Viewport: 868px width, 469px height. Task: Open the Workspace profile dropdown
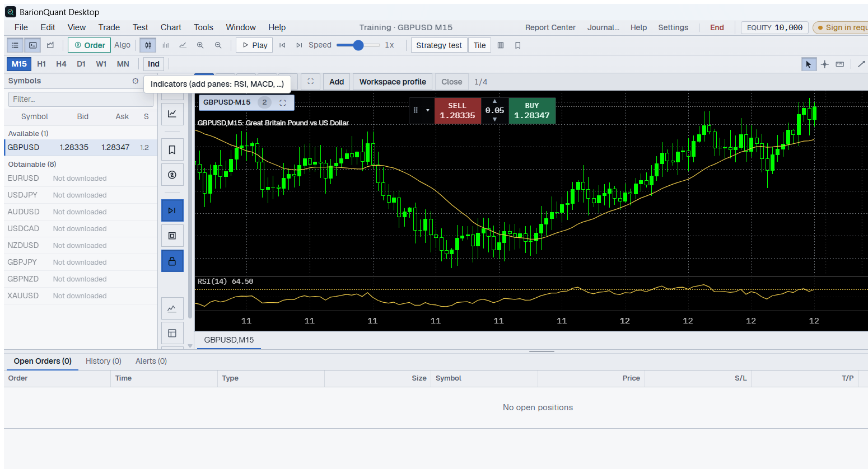pyautogui.click(x=393, y=82)
